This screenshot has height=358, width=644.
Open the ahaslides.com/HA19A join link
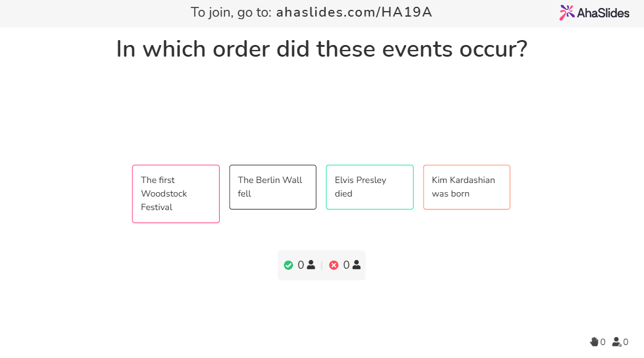pyautogui.click(x=353, y=12)
